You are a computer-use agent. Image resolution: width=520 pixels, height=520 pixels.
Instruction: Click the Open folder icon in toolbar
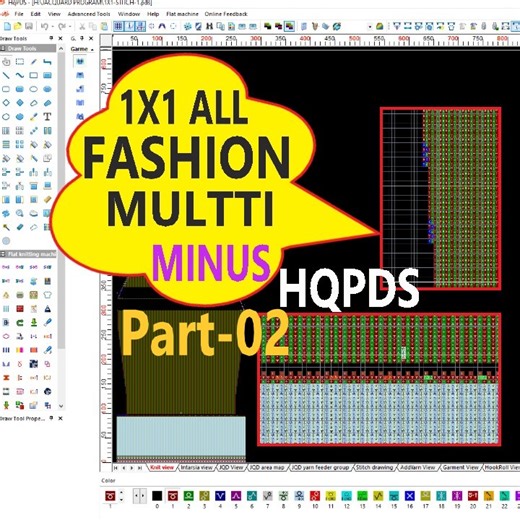pos(18,26)
